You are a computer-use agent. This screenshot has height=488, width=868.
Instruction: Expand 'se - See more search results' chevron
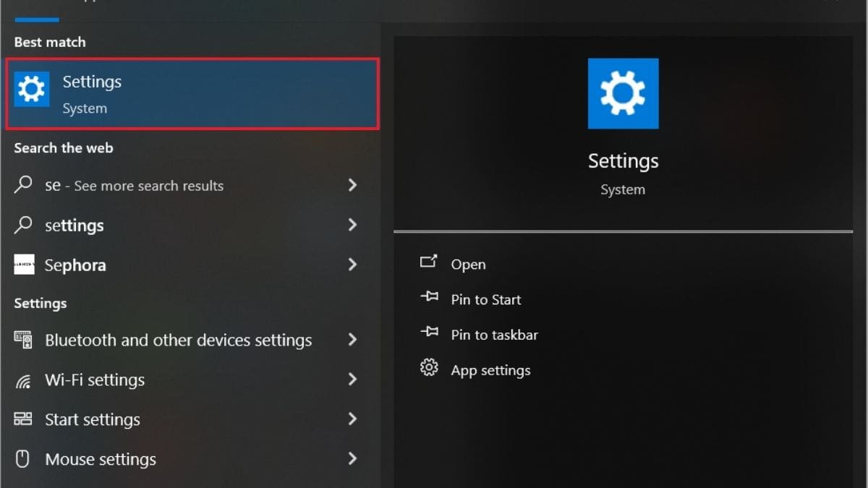point(352,185)
